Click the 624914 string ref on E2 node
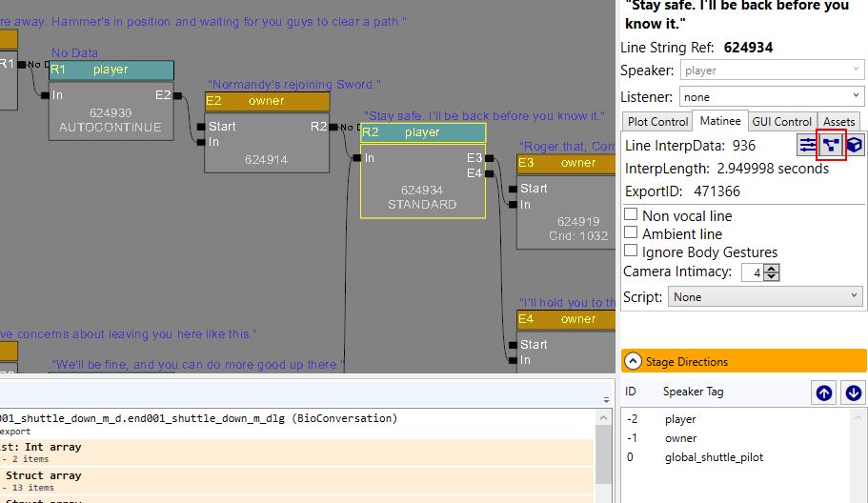868x503 pixels. tap(266, 160)
